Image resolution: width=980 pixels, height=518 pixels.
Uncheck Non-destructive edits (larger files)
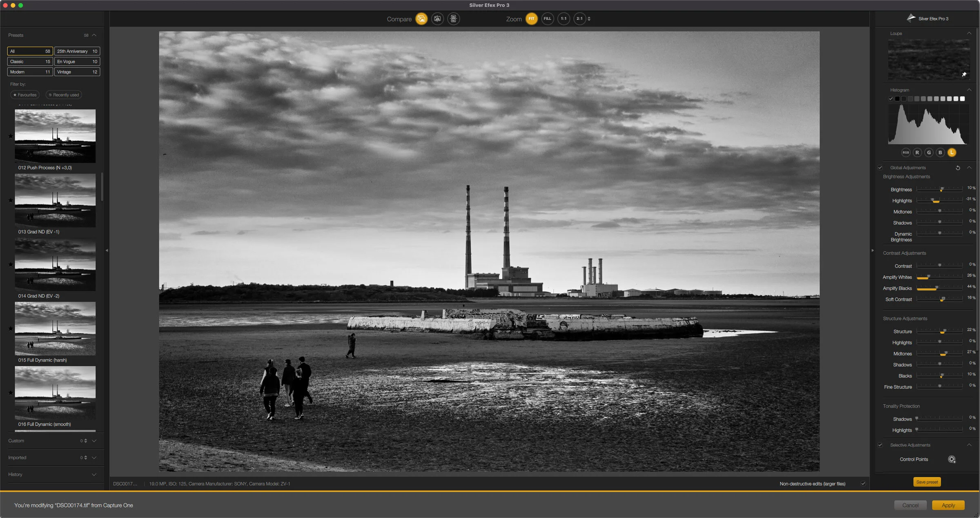863,484
